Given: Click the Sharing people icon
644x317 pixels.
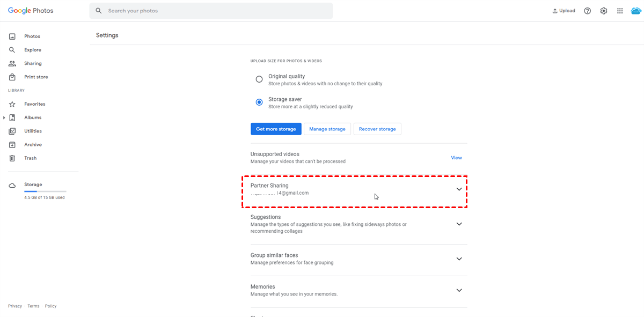Looking at the screenshot, I should (12, 63).
